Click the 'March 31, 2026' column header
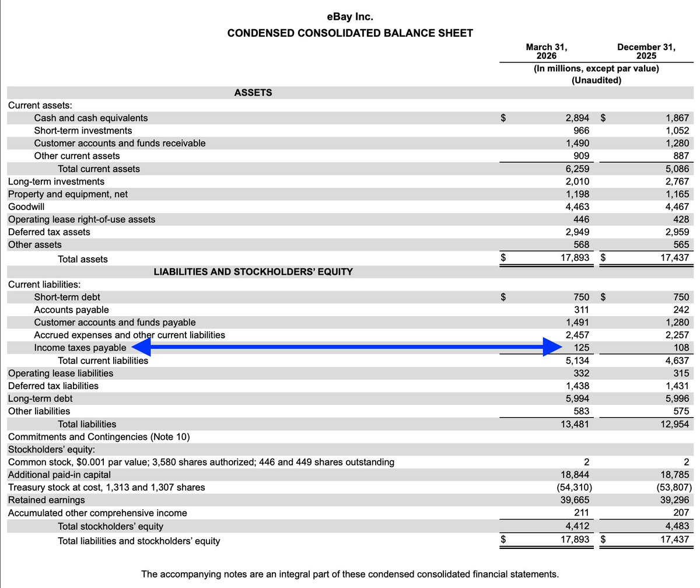This screenshot has width=700, height=588. pyautogui.click(x=546, y=52)
